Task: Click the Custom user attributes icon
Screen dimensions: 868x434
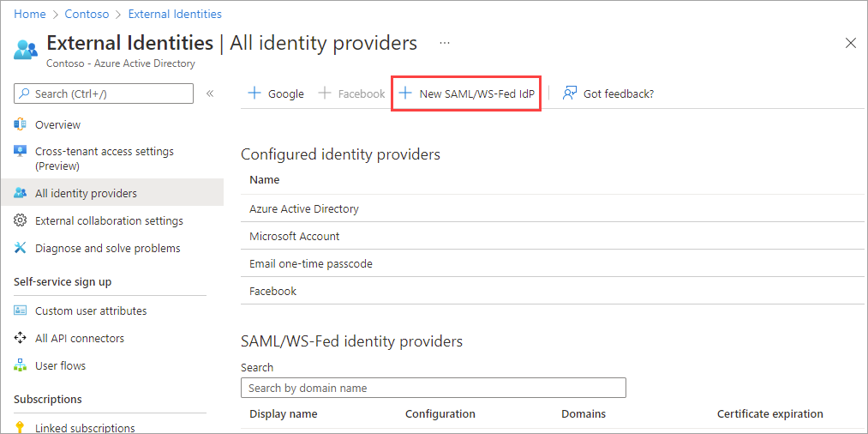Action: click(x=21, y=311)
